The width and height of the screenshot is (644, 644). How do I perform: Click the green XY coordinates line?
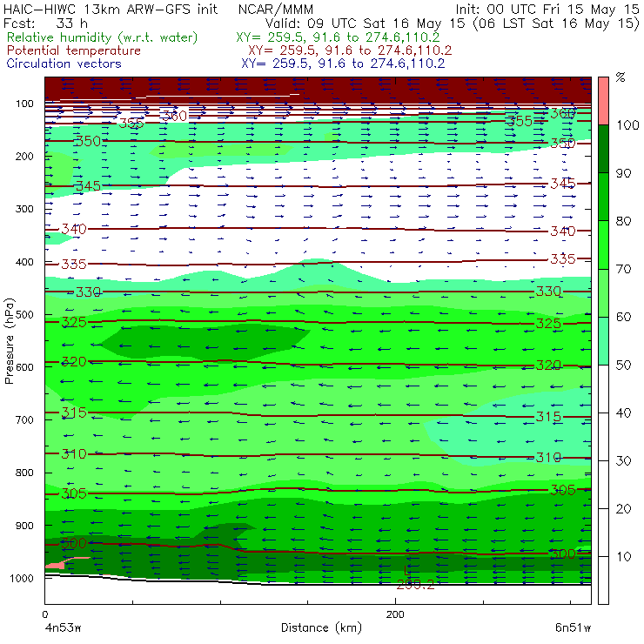coord(338,37)
